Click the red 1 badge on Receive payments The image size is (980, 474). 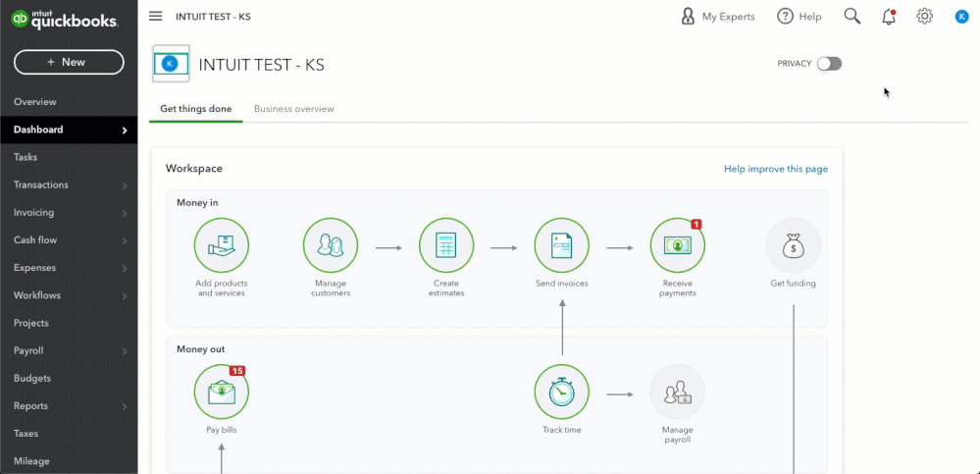point(696,224)
